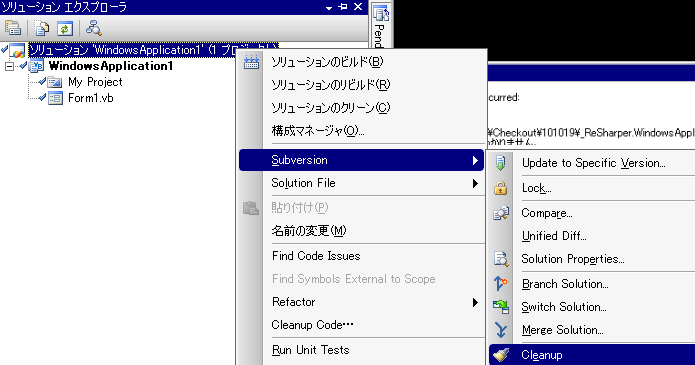695x365 pixels.
Task: Choose Branch Solution... submenu entry
Action: (x=592, y=284)
